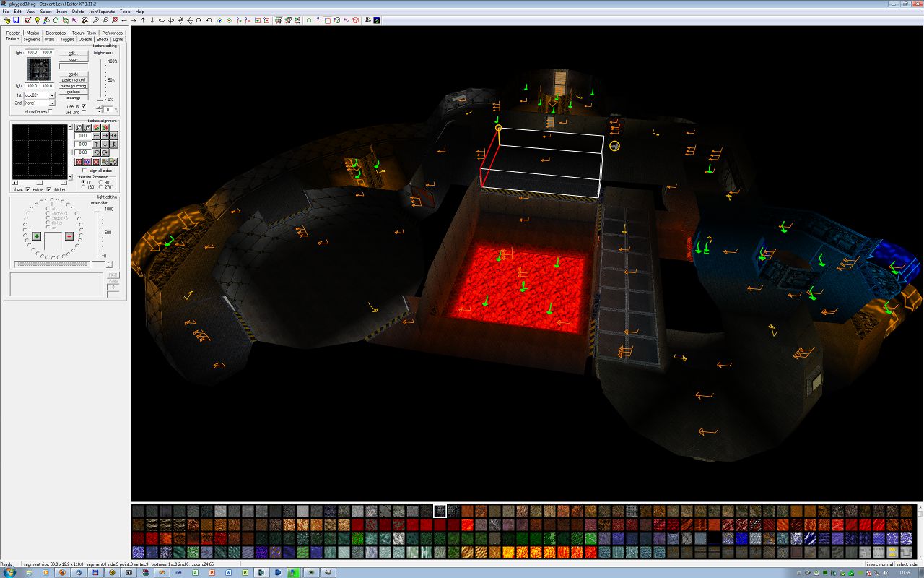Open the Insert menu
Image resolution: width=924 pixels, height=578 pixels.
[61, 12]
